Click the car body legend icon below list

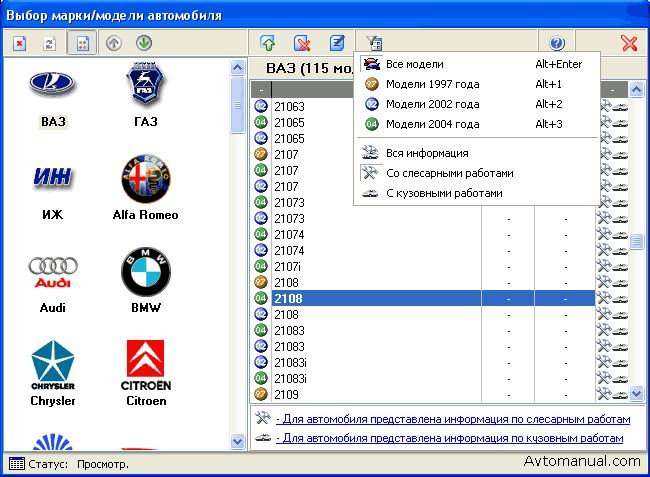pyautogui.click(x=263, y=437)
